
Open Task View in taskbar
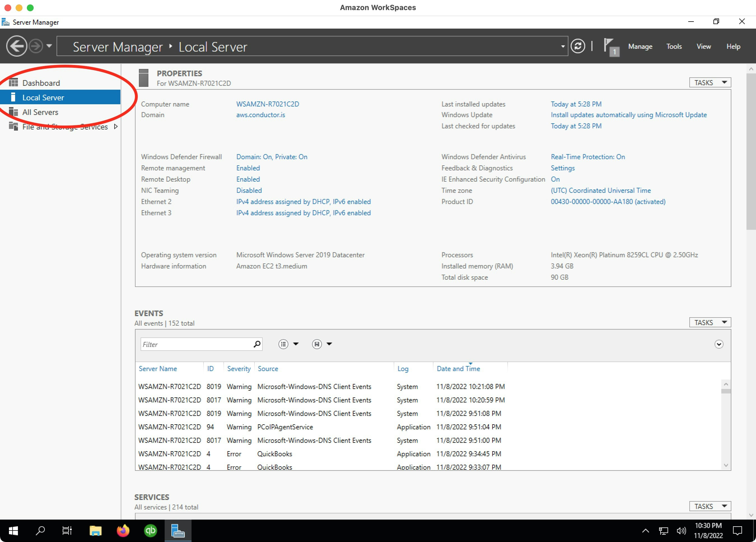point(67,531)
